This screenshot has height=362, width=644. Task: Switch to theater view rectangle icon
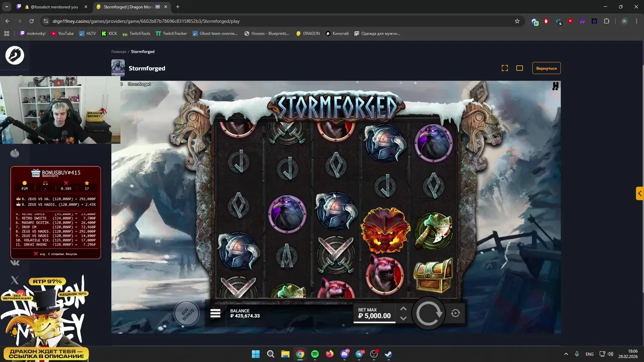click(520, 68)
